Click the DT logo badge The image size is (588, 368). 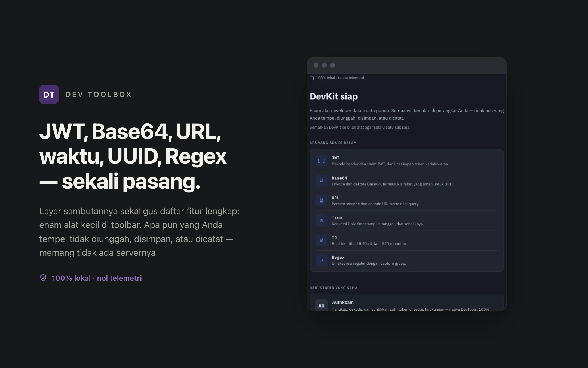[x=49, y=94]
